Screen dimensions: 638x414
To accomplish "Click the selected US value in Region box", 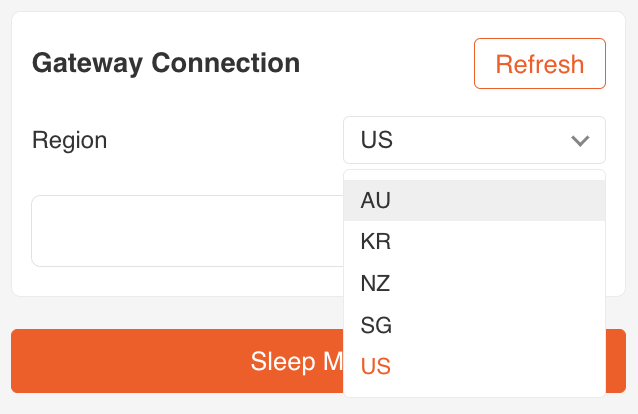I will click(x=378, y=140).
